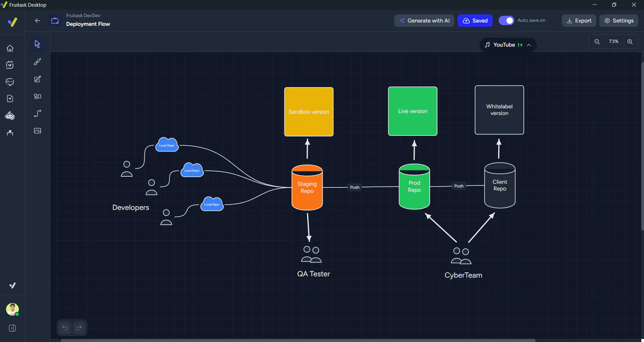Turn off the Auto save toggle

pyautogui.click(x=506, y=20)
